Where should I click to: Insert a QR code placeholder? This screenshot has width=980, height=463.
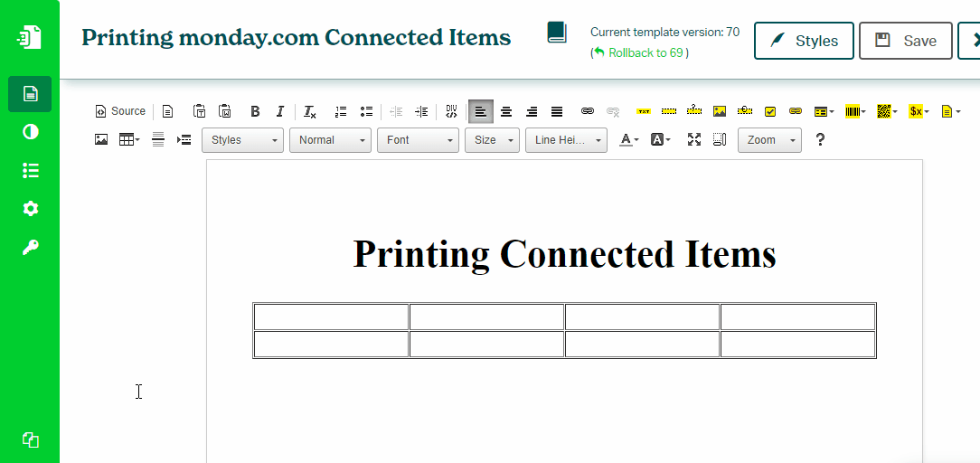point(886,112)
